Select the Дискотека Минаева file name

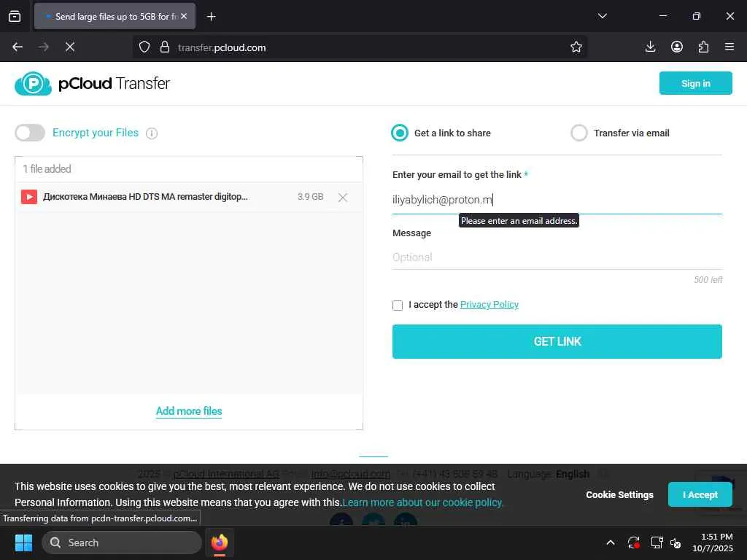click(x=145, y=197)
